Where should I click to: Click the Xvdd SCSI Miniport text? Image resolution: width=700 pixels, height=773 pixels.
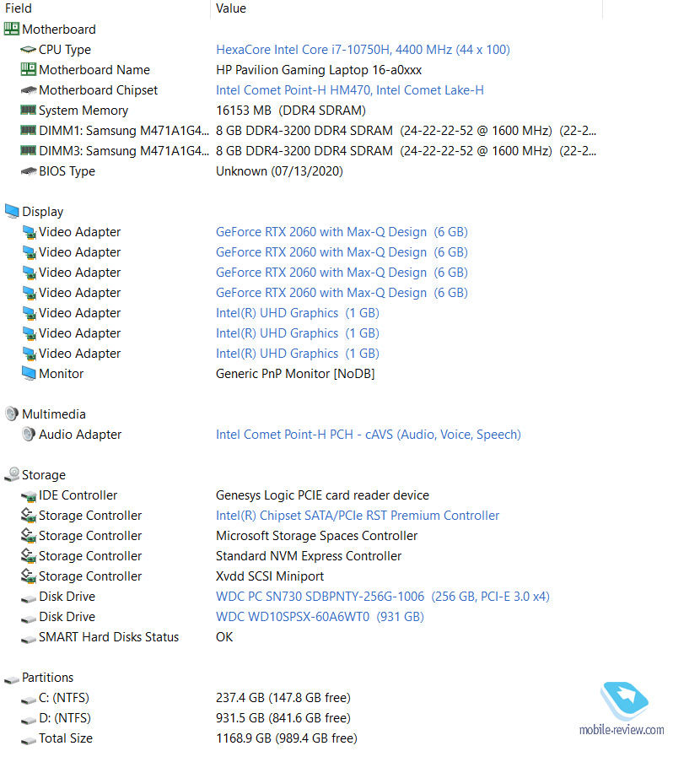(x=270, y=576)
